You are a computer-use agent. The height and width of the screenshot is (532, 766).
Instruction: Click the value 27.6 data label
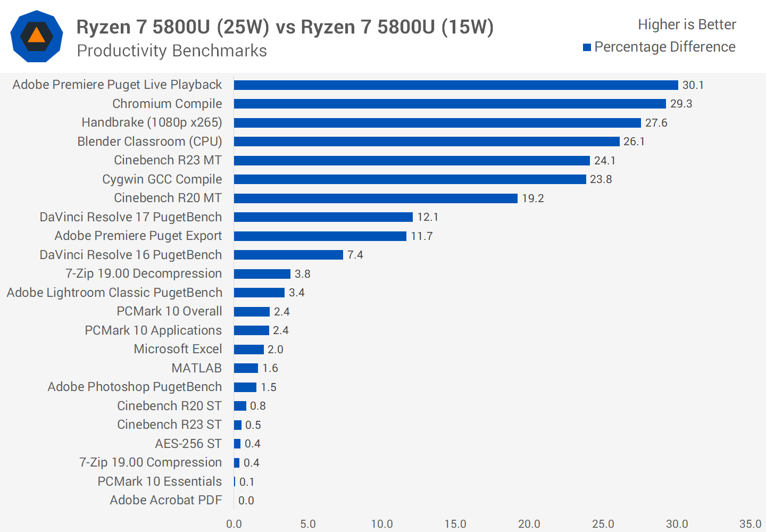tap(656, 123)
